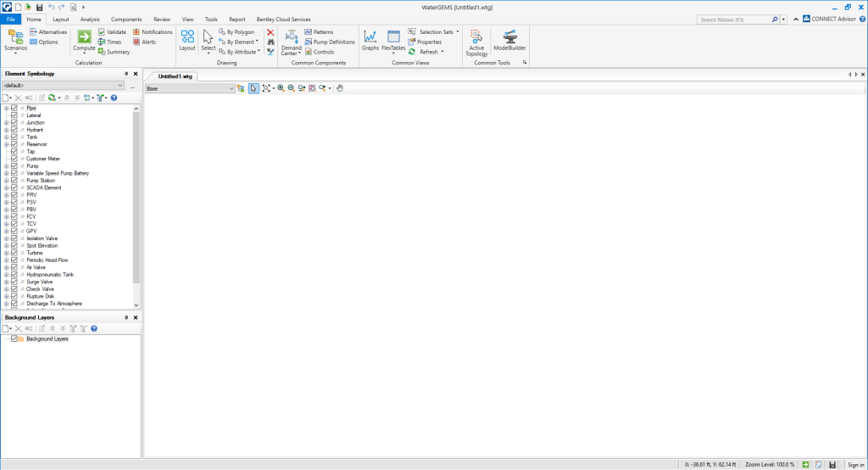
Task: Click the Zoom In magnifier on drawing toolbar
Action: [281, 88]
